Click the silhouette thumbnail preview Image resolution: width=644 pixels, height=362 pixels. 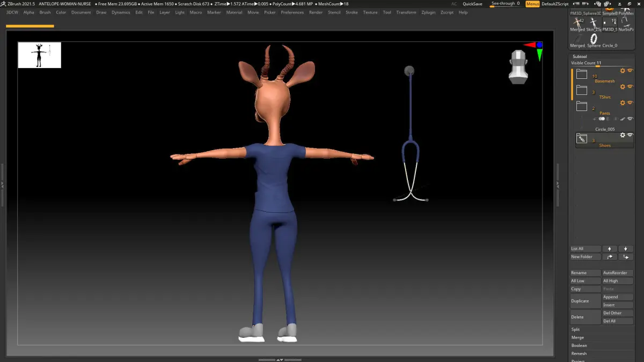[x=39, y=55]
